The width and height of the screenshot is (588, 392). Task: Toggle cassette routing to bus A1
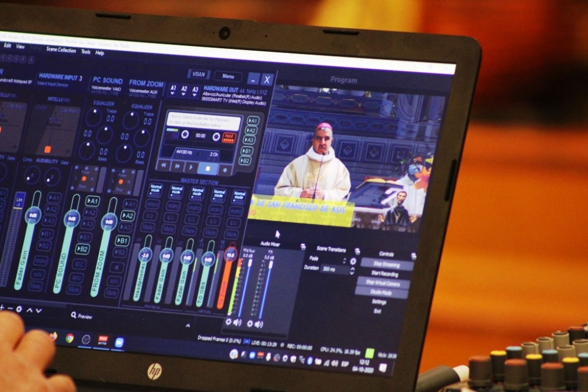point(253,120)
